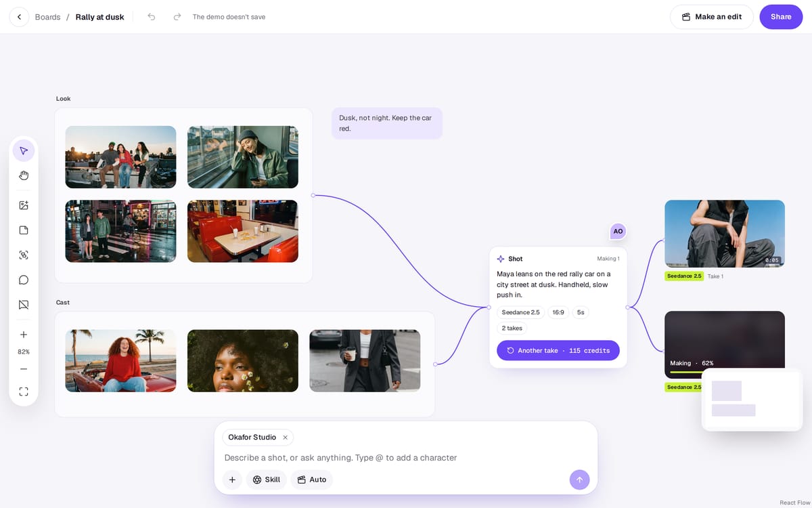Pick the sticky note tool
The image size is (812, 508).
(24, 230)
